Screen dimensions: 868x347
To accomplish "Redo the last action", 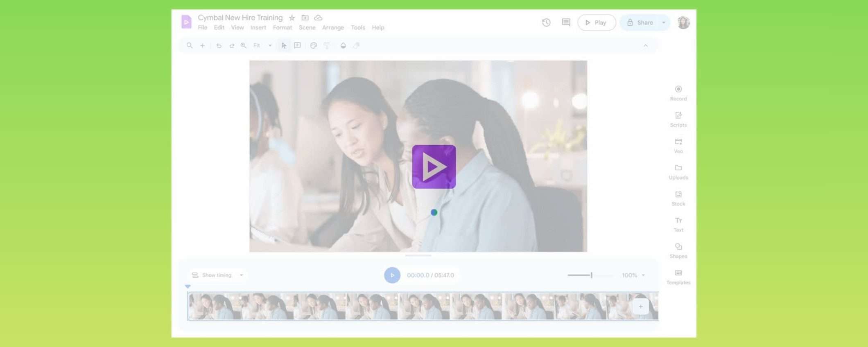I will coord(232,45).
